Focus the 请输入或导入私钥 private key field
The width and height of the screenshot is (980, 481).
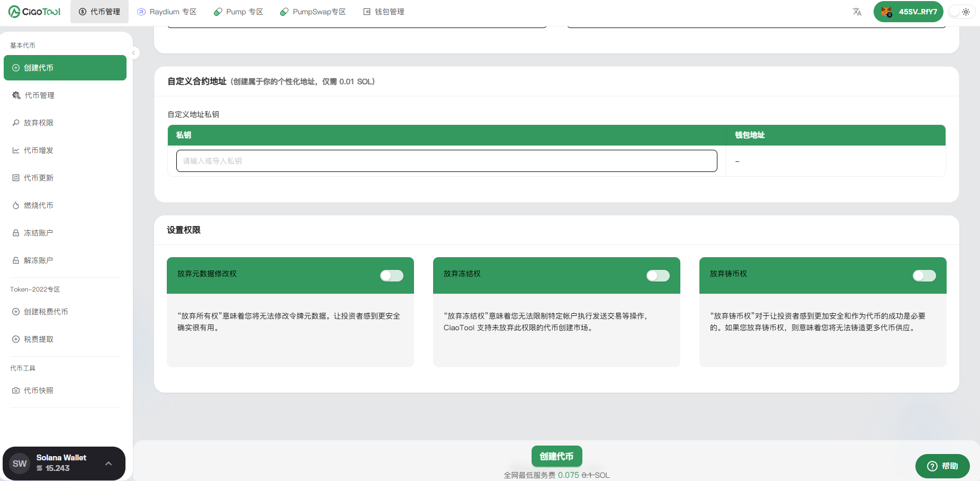coord(446,161)
